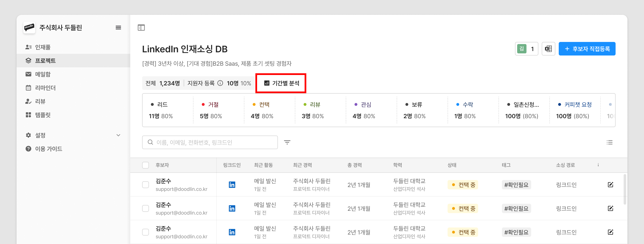The width and height of the screenshot is (644, 244).
Task: Click the hamburger menu icon beside 주식회사 두들린
Action: click(118, 28)
